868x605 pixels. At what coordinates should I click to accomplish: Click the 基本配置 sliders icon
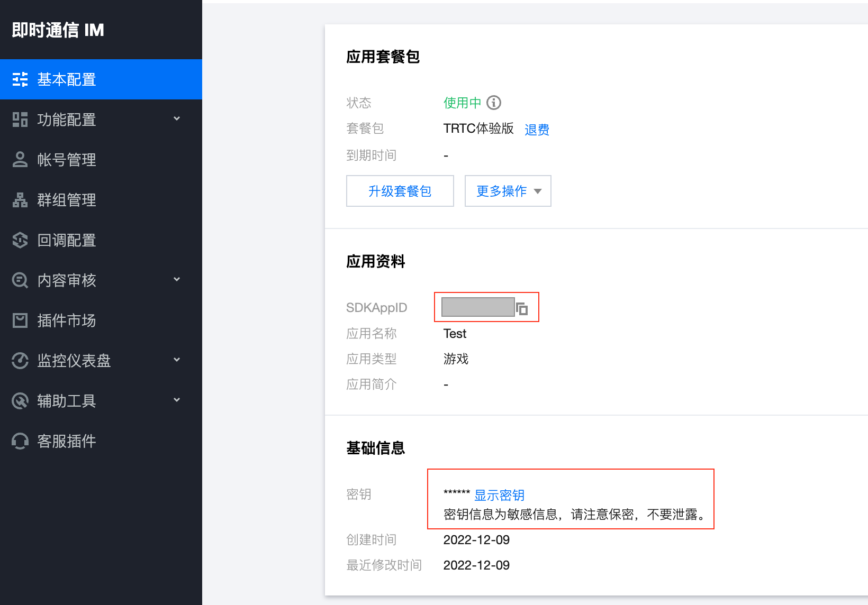[20, 79]
